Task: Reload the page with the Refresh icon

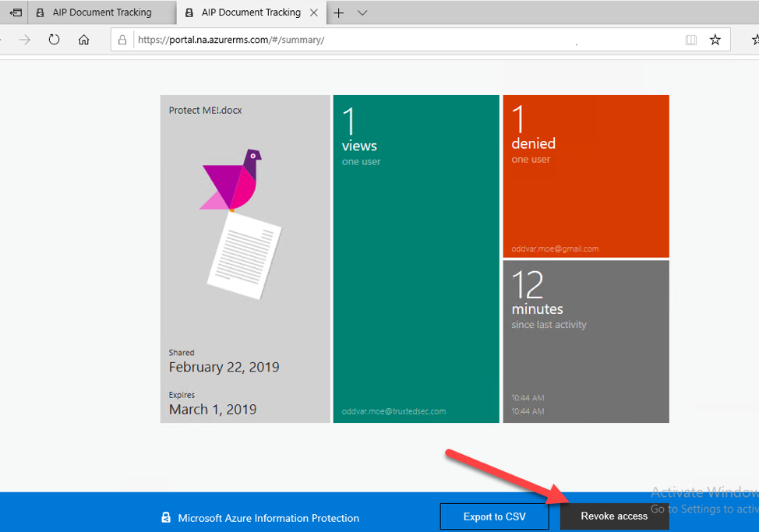Action: pos(55,39)
